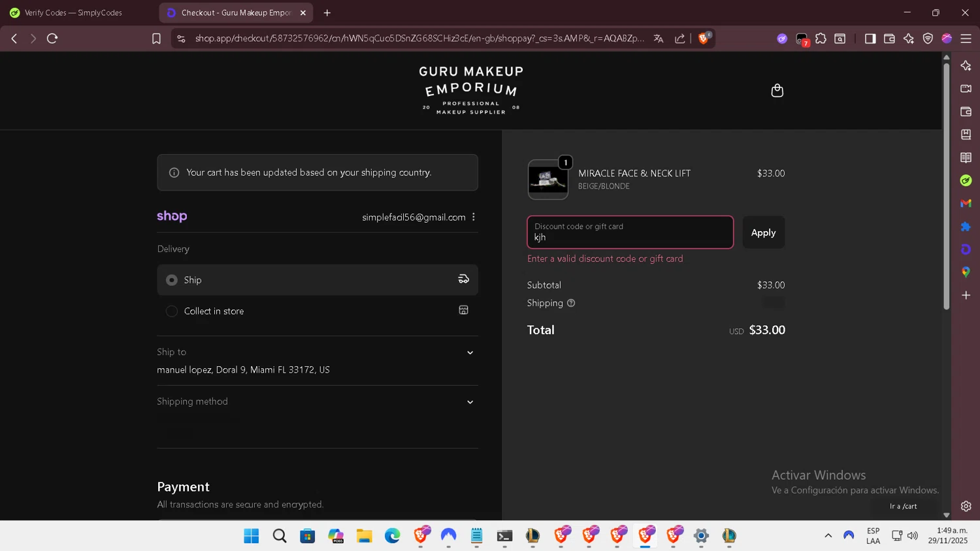This screenshot has height=551, width=980.
Task: Open the Windows Start menu
Action: (x=251, y=536)
